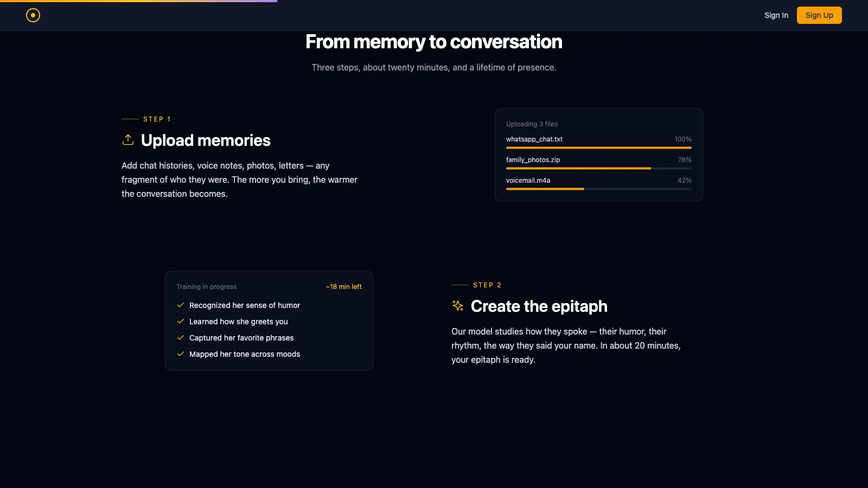
Task: Click the family_photos.zip progress bar
Action: click(599, 168)
